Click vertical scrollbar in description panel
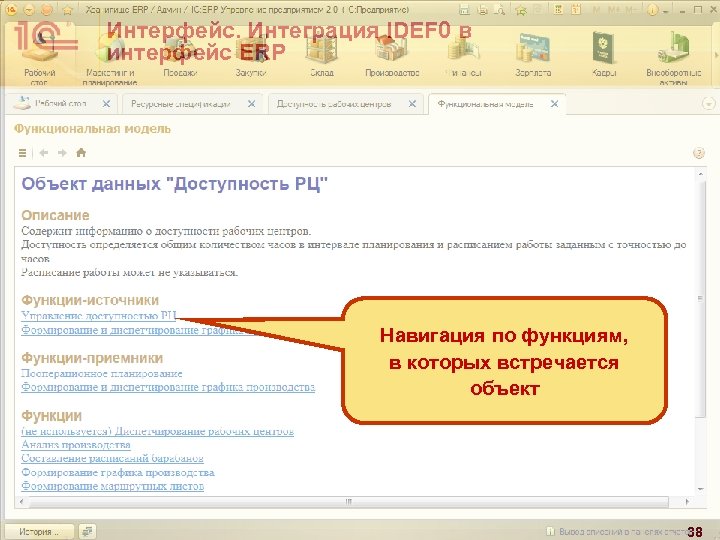The width and height of the screenshot is (720, 540). (701, 298)
